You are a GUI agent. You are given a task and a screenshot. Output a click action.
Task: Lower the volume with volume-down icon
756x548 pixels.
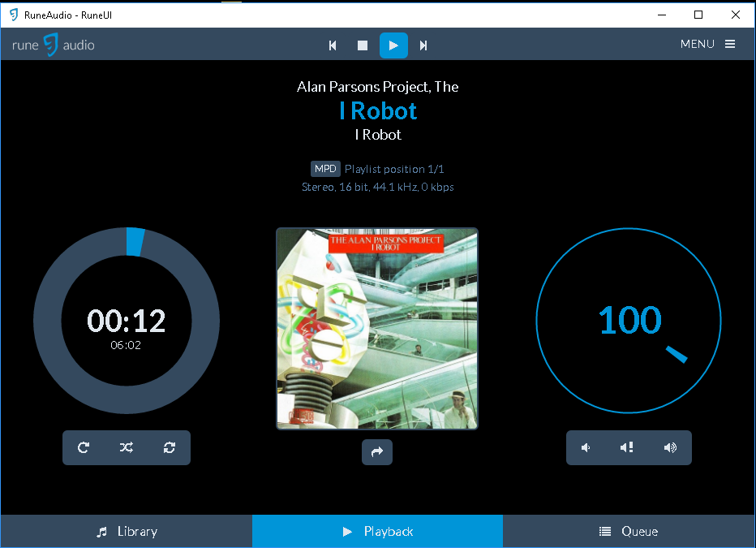pos(586,447)
